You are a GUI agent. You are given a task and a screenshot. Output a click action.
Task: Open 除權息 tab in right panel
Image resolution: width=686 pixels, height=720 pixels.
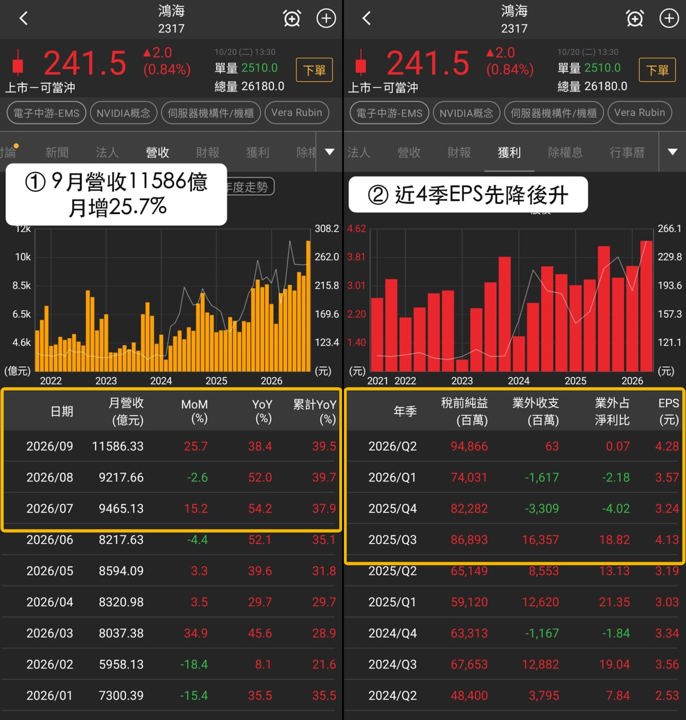pyautogui.click(x=565, y=152)
